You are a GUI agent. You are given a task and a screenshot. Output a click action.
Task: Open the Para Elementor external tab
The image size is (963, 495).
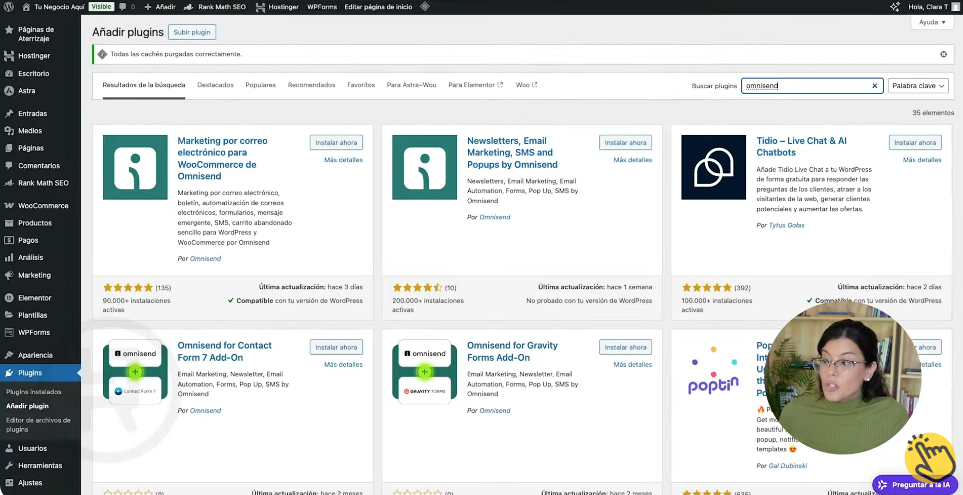475,85
